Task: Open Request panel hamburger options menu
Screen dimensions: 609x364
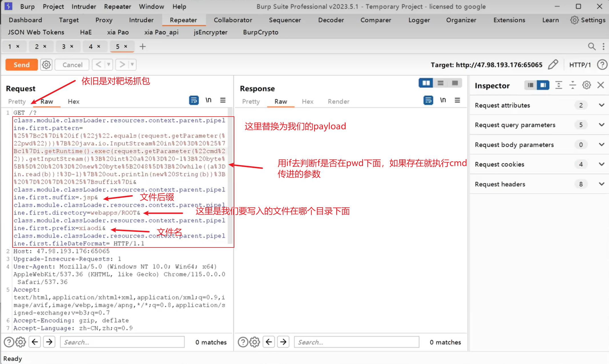Action: pos(223,100)
